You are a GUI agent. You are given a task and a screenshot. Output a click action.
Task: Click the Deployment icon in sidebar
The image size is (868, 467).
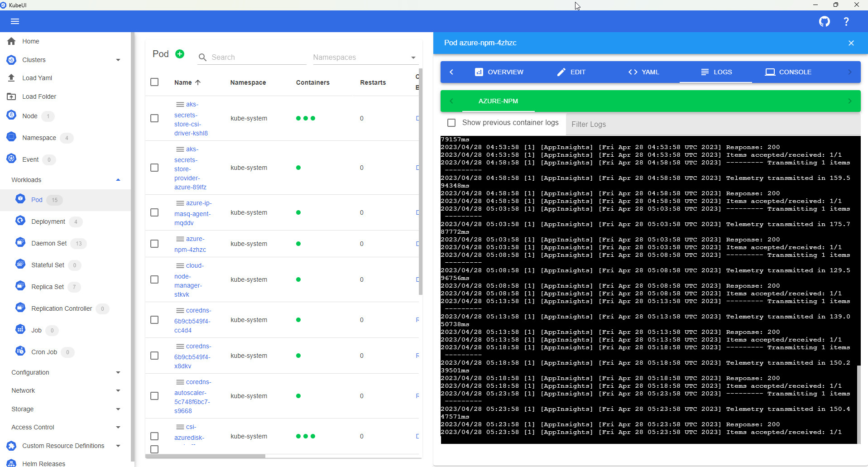pyautogui.click(x=20, y=221)
